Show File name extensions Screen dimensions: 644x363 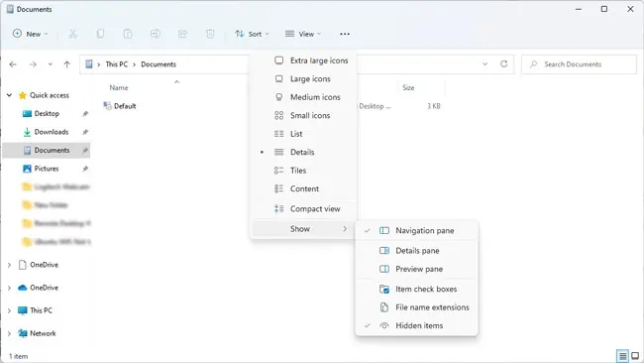[x=417, y=307]
